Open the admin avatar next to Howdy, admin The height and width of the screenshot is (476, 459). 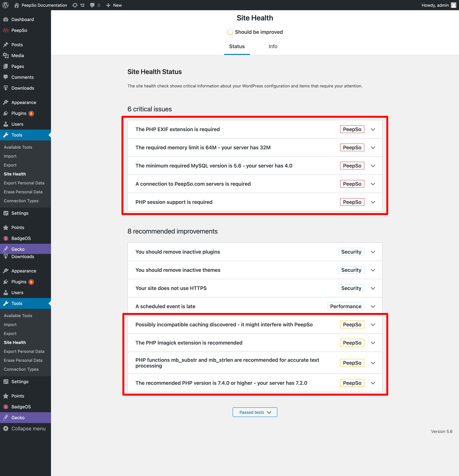pyautogui.click(x=453, y=5)
